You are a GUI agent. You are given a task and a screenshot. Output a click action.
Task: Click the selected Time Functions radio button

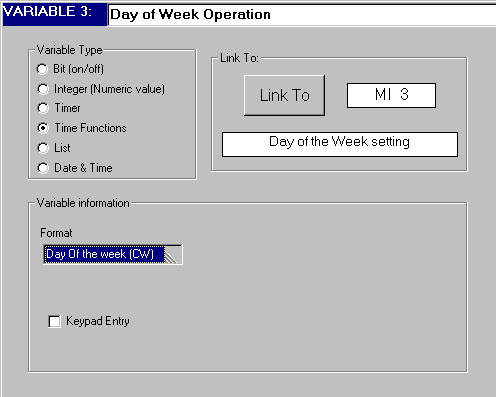(x=43, y=128)
